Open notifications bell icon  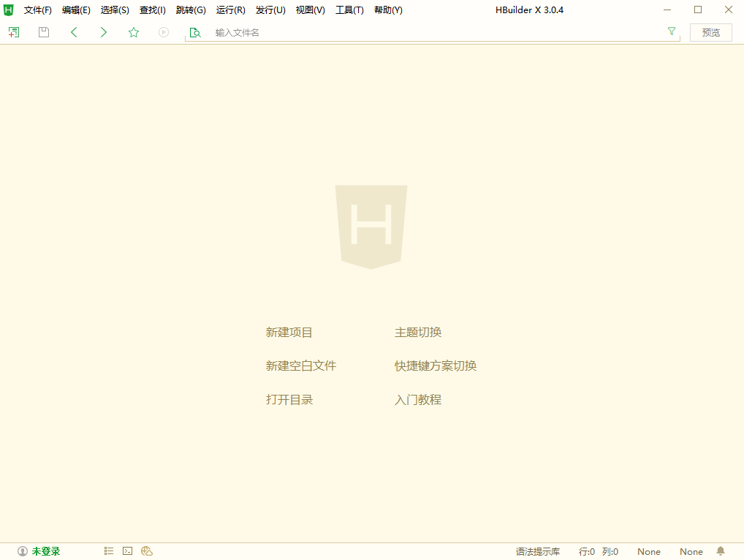[x=721, y=551]
